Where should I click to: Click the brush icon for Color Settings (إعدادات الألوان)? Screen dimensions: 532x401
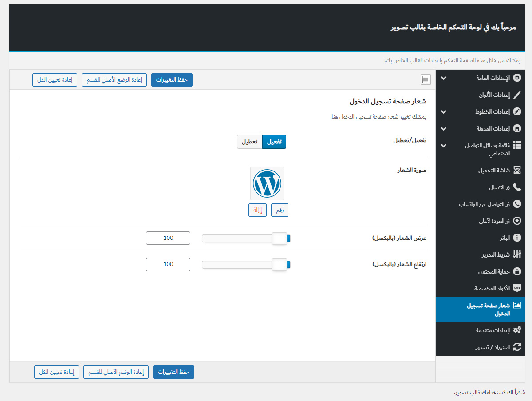517,95
